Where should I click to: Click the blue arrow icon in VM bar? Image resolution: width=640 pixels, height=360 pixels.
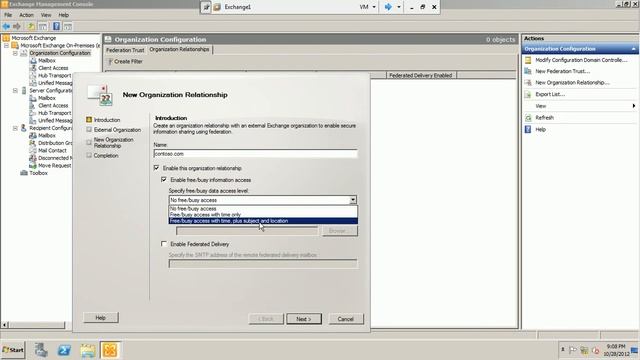[x=388, y=7]
